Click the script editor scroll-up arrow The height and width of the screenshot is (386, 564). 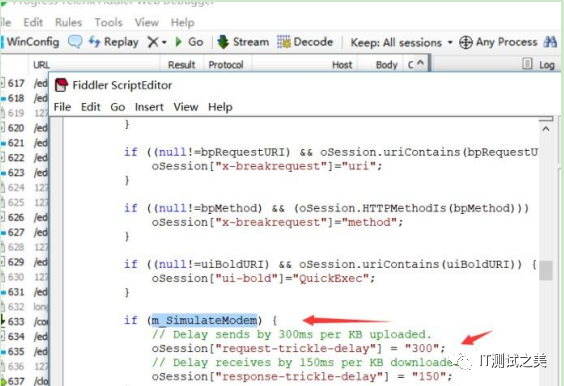[546, 129]
